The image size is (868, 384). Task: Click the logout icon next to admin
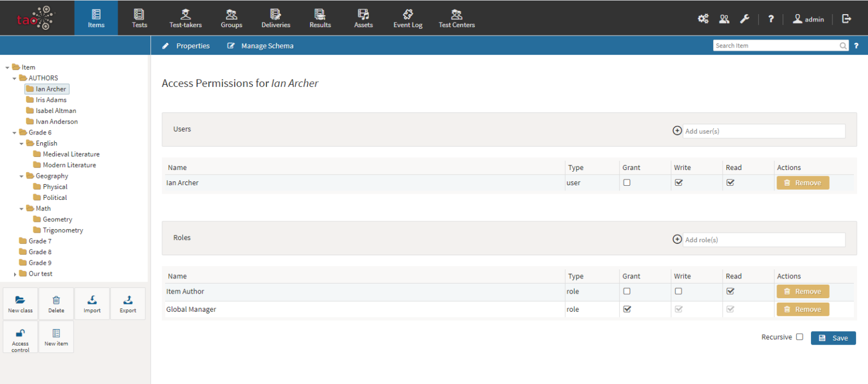[847, 19]
